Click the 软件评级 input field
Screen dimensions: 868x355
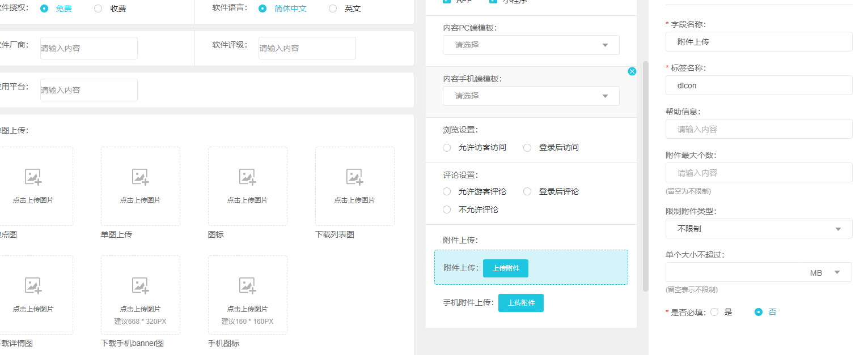tap(307, 48)
